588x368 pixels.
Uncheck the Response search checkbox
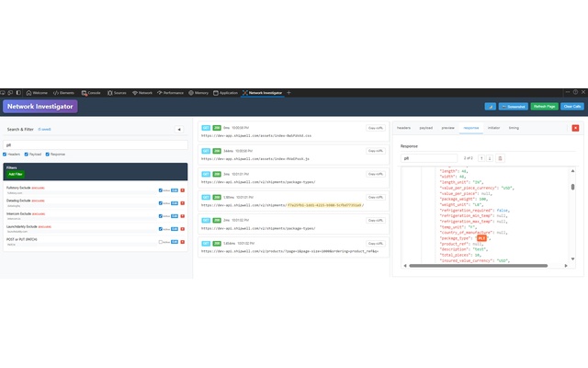click(48, 155)
